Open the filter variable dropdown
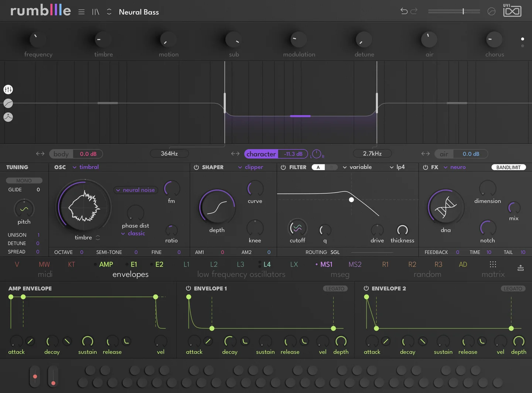The image size is (532, 393). (x=357, y=167)
